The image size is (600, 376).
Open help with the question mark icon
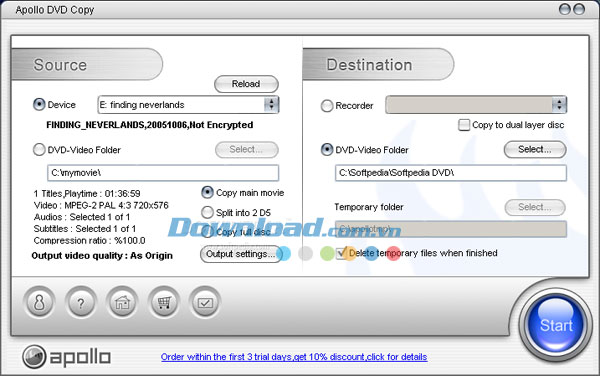click(x=80, y=303)
